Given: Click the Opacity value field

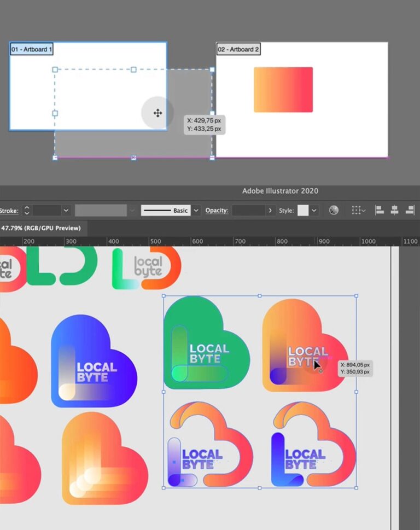Looking at the screenshot, I should 249,210.
